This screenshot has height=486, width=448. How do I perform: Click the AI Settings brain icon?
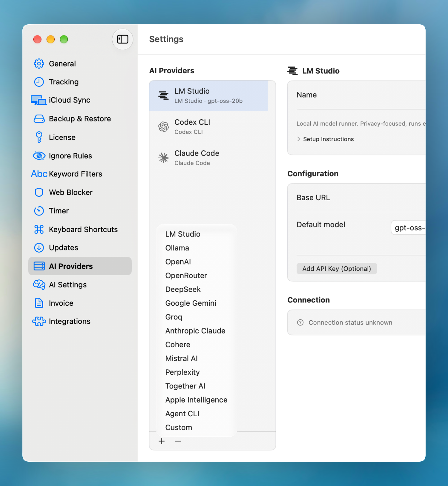click(39, 285)
